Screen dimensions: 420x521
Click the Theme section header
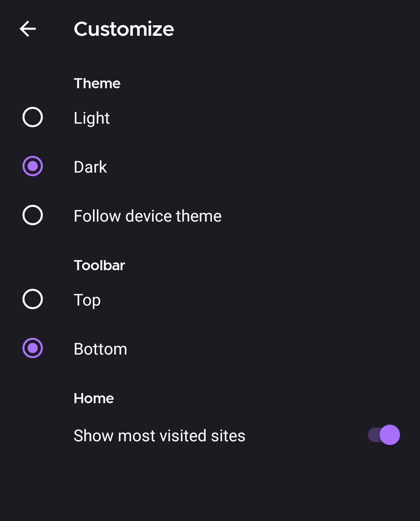click(97, 83)
